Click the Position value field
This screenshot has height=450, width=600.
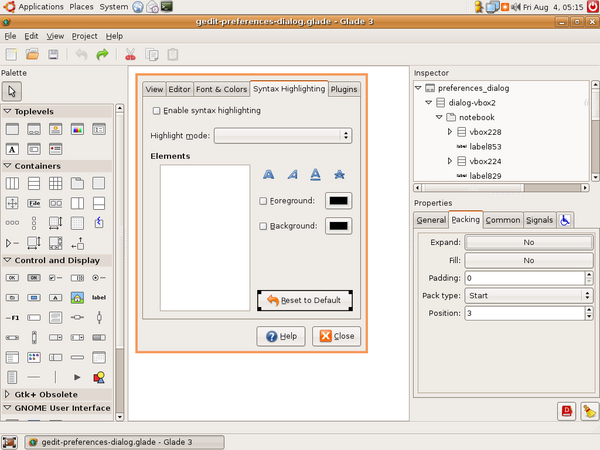525,313
